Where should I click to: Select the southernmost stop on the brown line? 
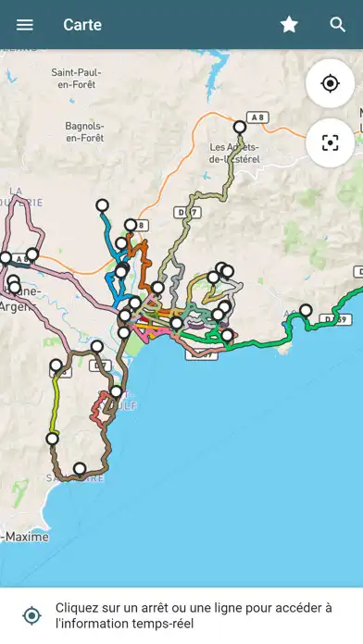click(x=80, y=468)
